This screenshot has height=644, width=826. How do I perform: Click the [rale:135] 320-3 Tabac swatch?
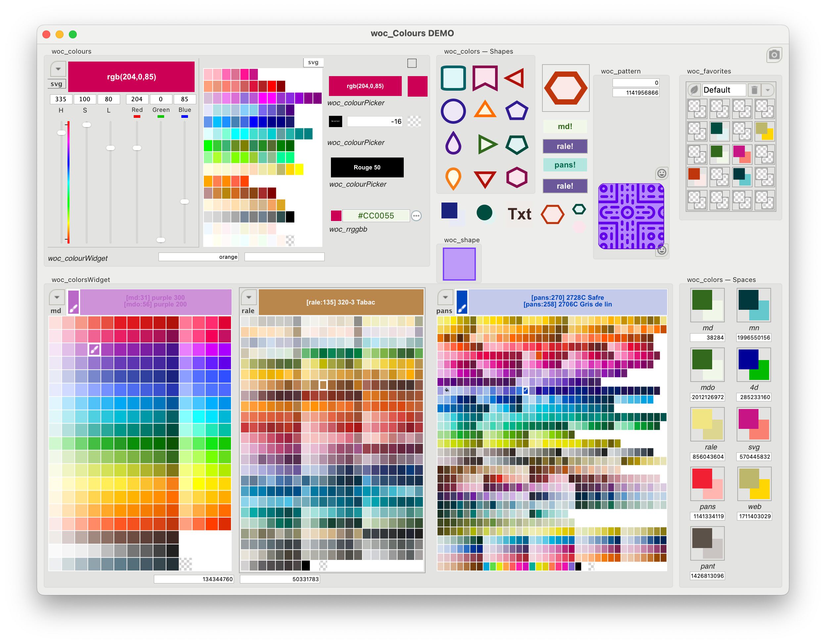coord(341,302)
